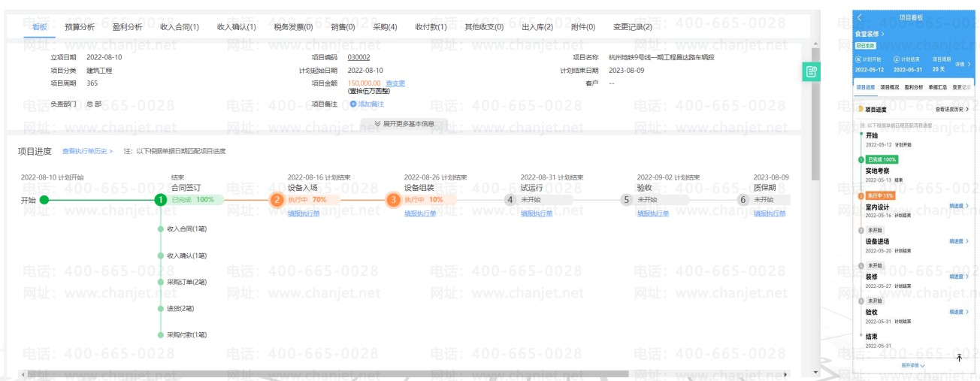Select mobile 单据汇总 tab

[x=938, y=87]
